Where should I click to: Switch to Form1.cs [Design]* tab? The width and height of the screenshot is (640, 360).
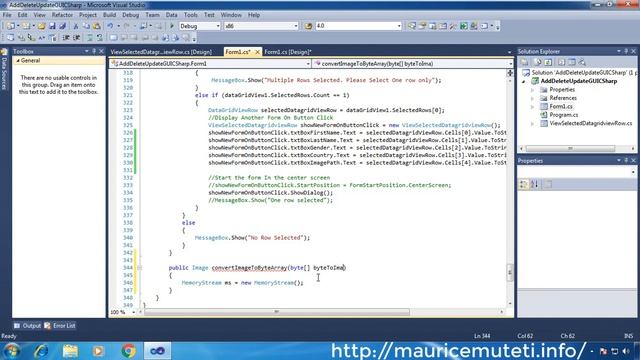pos(288,52)
